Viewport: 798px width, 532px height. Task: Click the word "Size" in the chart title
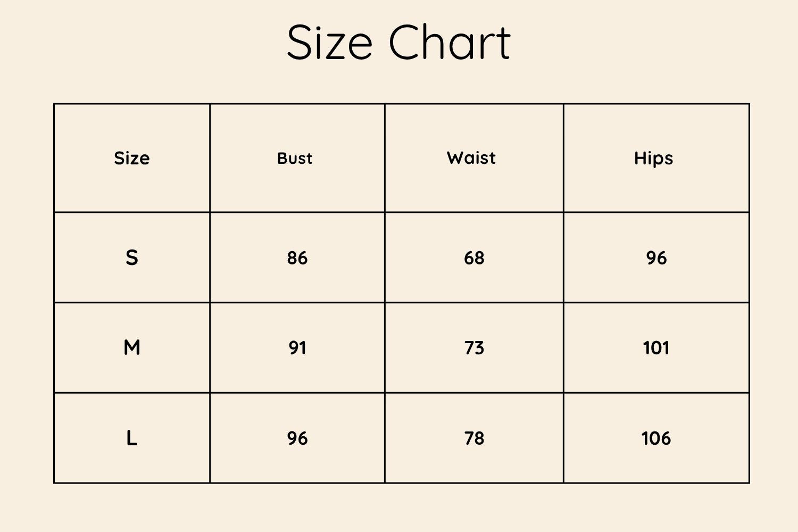(x=329, y=42)
